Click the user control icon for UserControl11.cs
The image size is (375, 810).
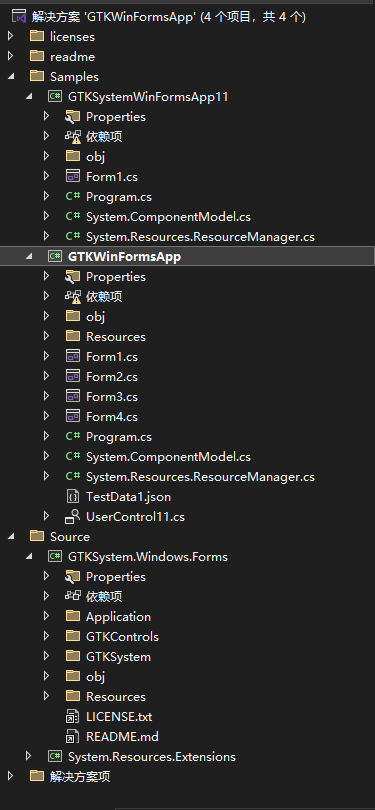73,517
